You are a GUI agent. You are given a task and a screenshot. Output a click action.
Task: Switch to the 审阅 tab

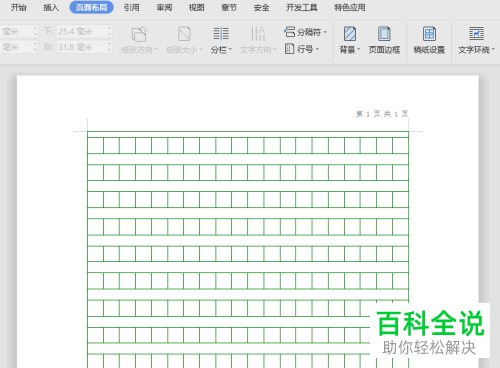(164, 7)
